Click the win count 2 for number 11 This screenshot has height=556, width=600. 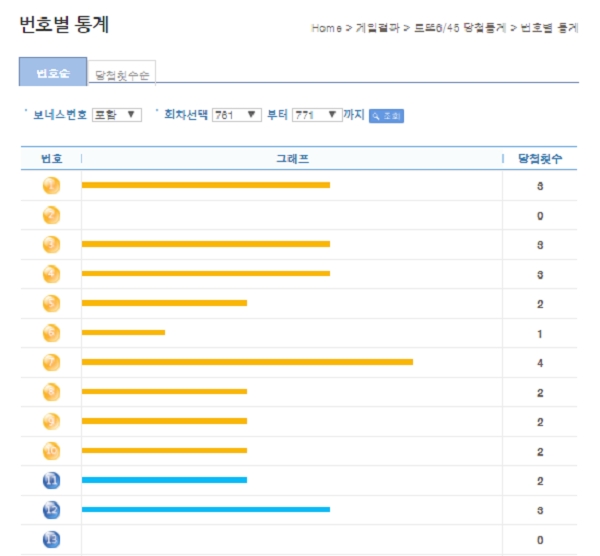coord(540,481)
